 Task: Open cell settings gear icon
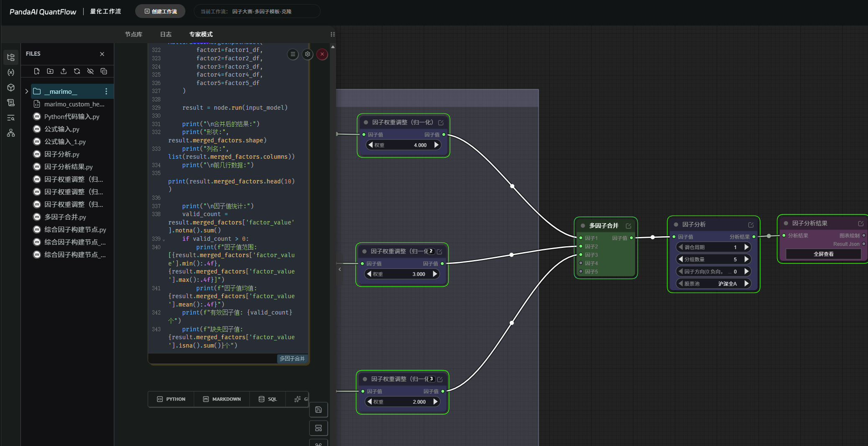tap(308, 54)
